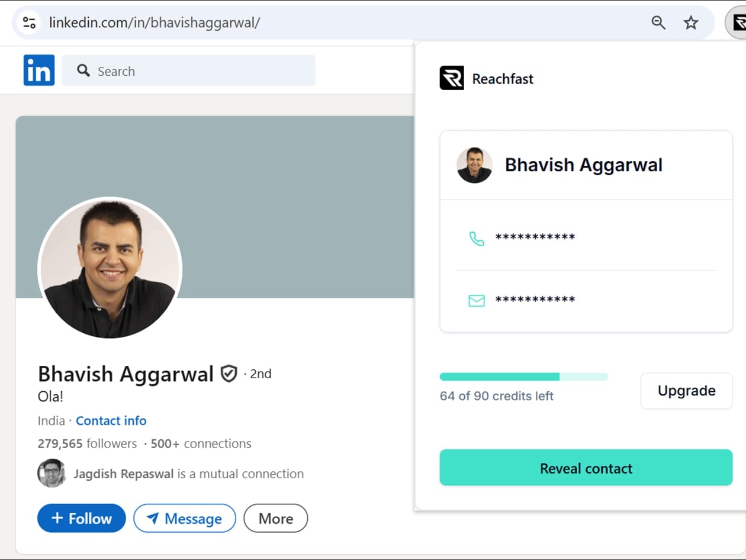Click the verified shield badge beside name
This screenshot has width=746, height=560.
point(229,374)
